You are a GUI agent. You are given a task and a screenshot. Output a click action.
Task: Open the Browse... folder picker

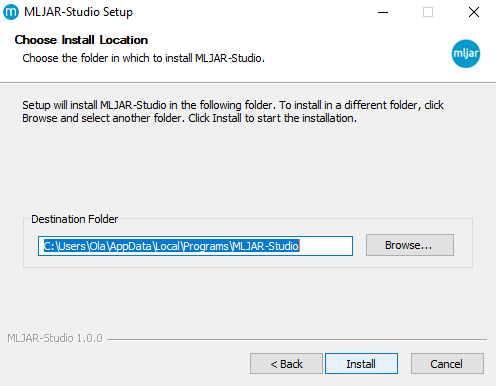(x=410, y=245)
